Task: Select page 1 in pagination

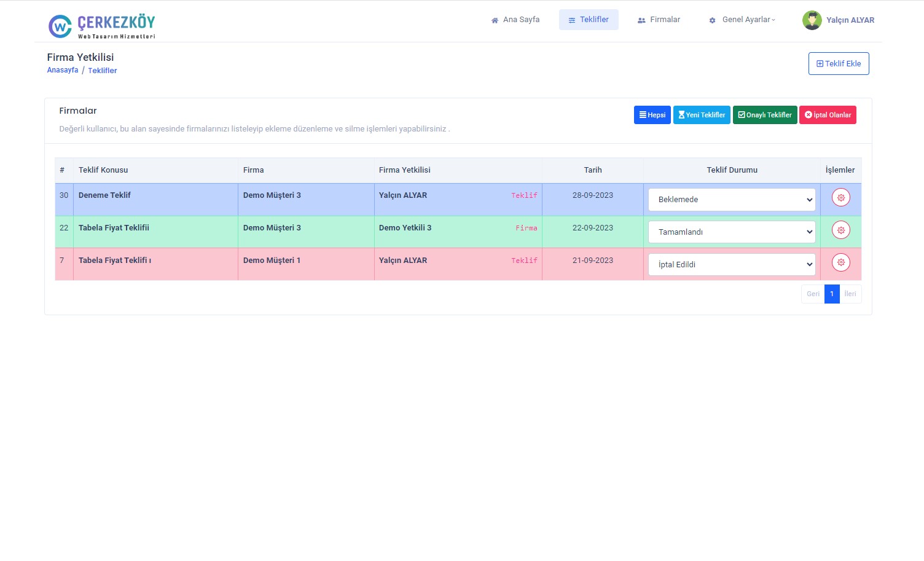Action: coord(832,294)
